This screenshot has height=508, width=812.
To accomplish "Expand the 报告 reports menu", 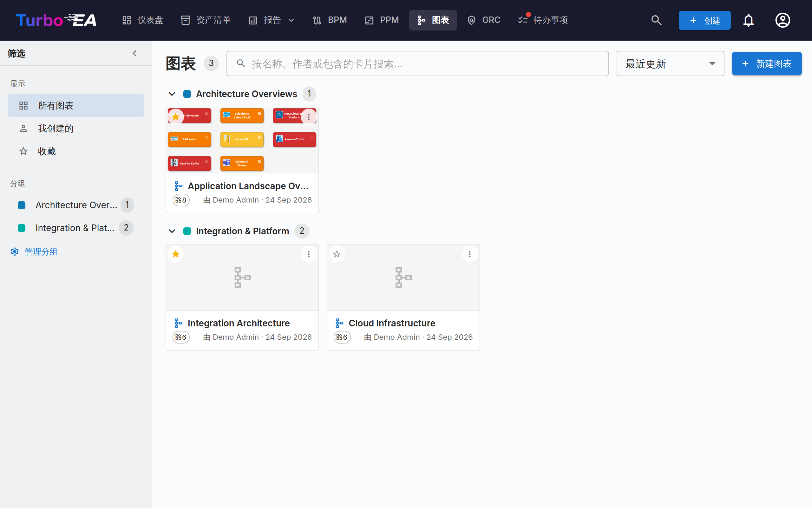I will click(272, 20).
